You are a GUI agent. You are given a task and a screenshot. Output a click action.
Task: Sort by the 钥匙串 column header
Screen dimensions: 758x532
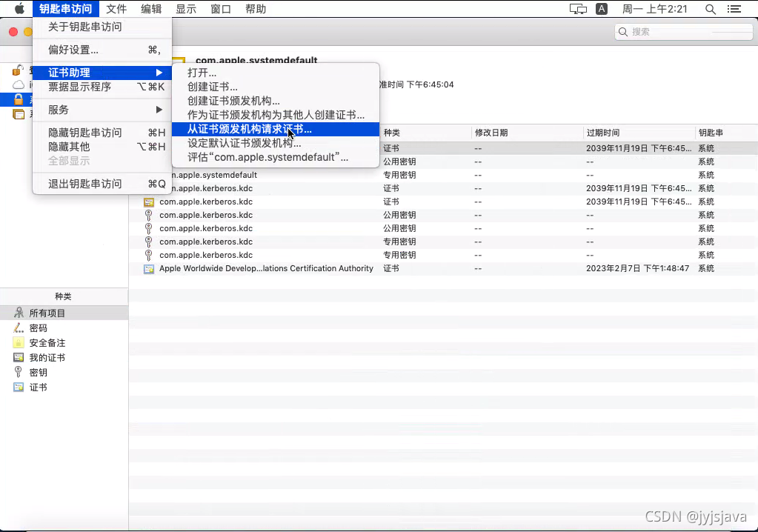(x=726, y=133)
